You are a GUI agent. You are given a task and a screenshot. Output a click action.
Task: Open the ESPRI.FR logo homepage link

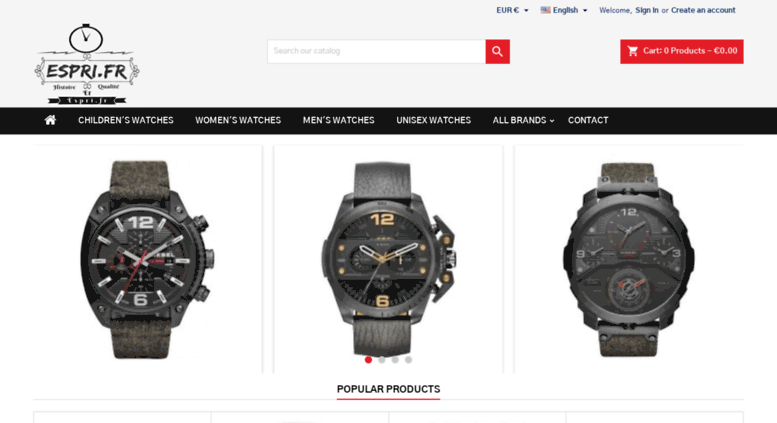click(87, 64)
